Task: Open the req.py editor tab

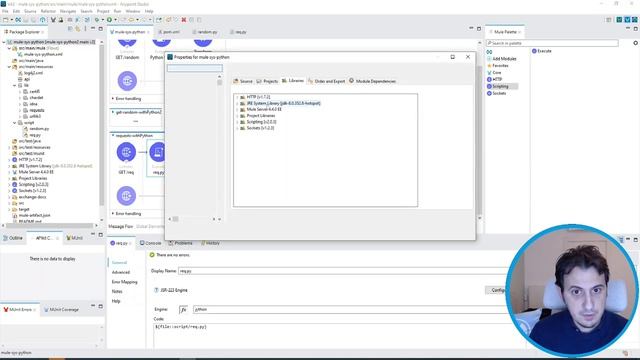Action: coord(241,32)
